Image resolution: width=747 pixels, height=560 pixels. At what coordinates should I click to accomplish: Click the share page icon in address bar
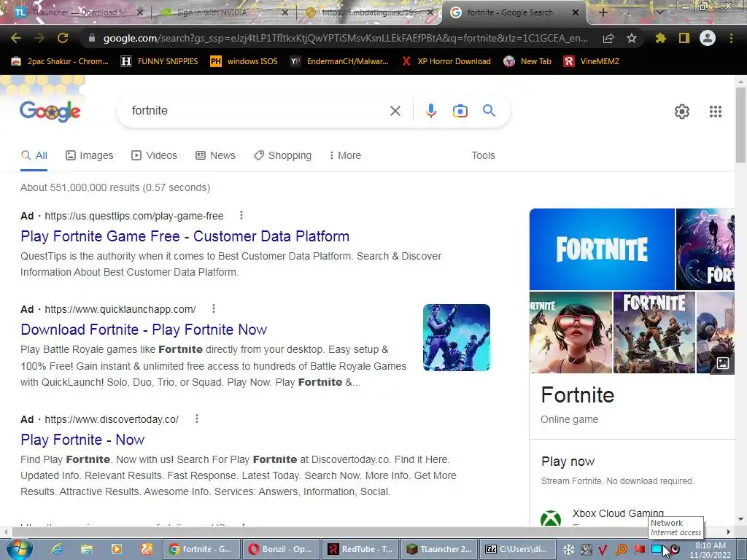tap(608, 38)
